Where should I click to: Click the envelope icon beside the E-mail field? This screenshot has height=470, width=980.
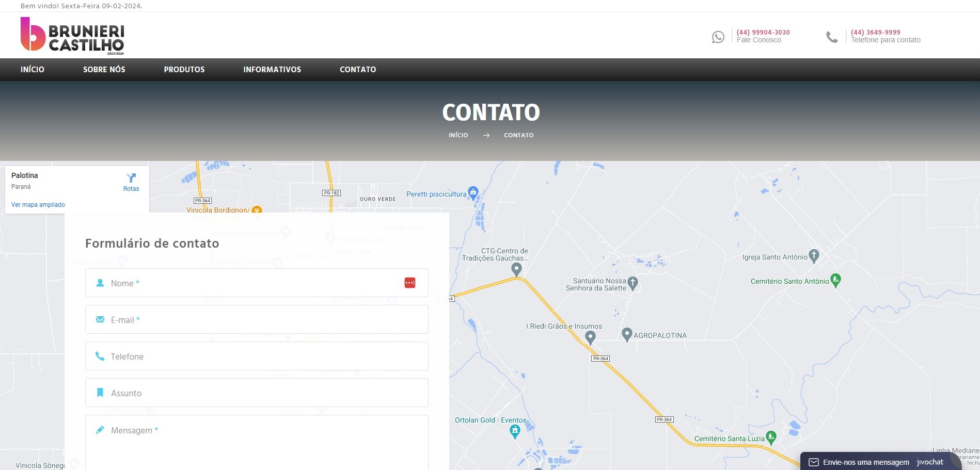coord(99,319)
